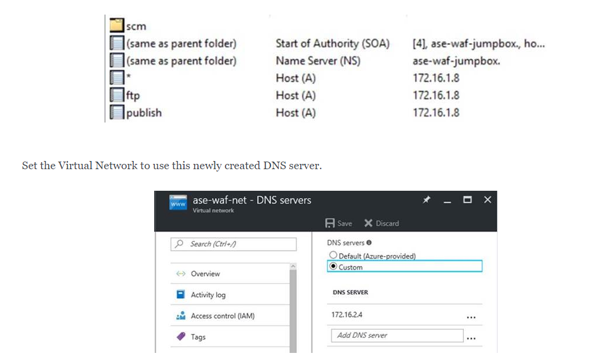The width and height of the screenshot is (611, 364).
Task: Open the Activity log menu item
Action: (x=230, y=295)
